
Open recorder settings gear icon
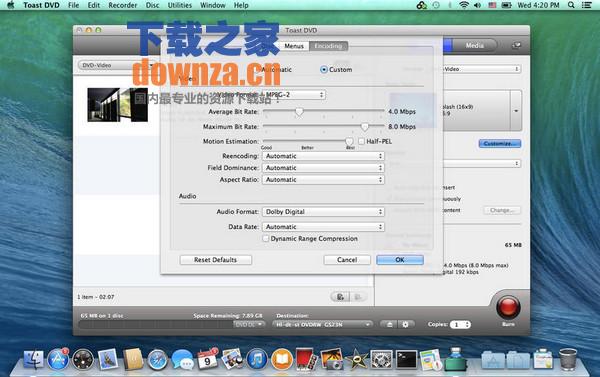pos(406,325)
